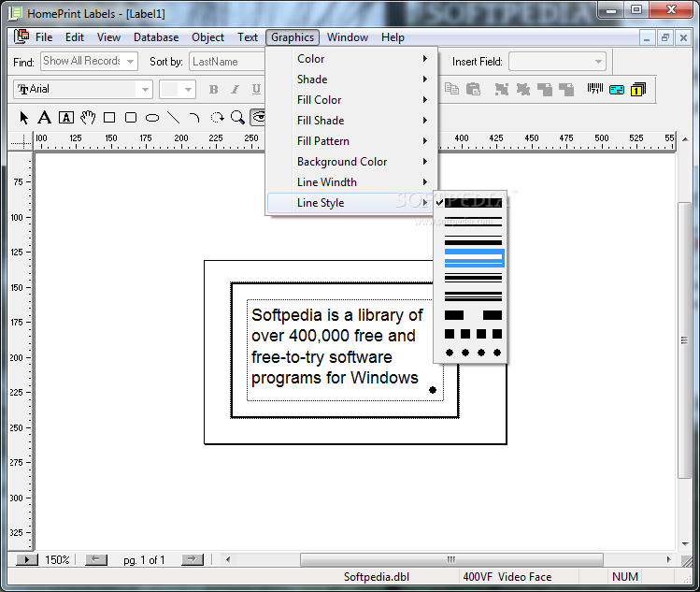
Task: Select the straight line tool
Action: click(x=173, y=118)
